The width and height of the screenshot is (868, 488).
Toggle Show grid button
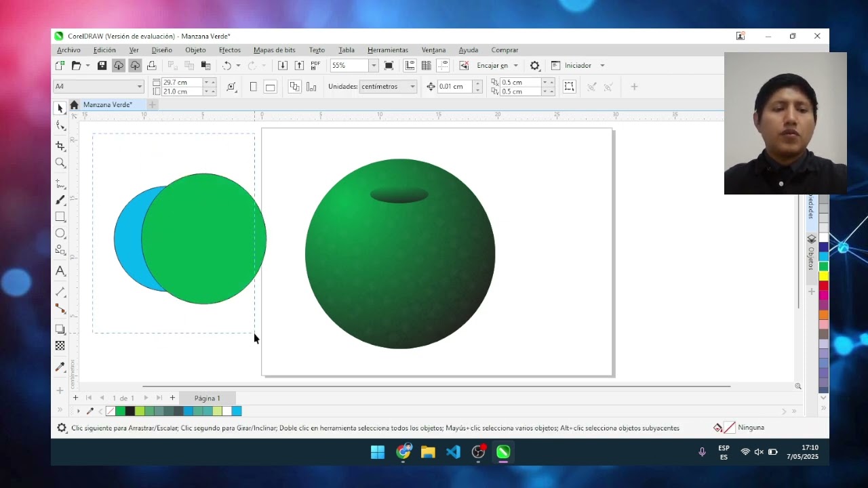[427, 66]
